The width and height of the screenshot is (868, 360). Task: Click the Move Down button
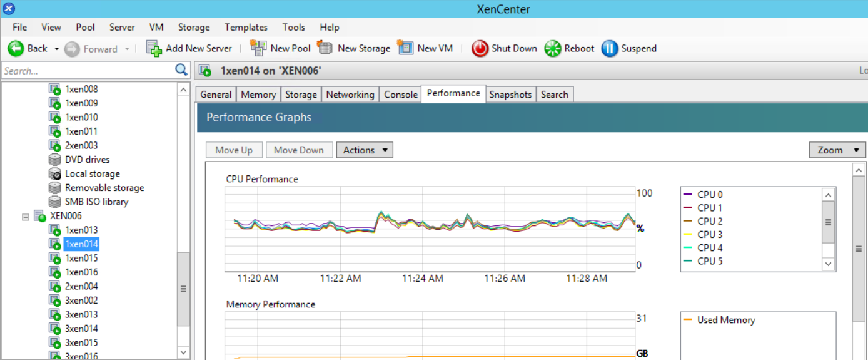tap(299, 150)
